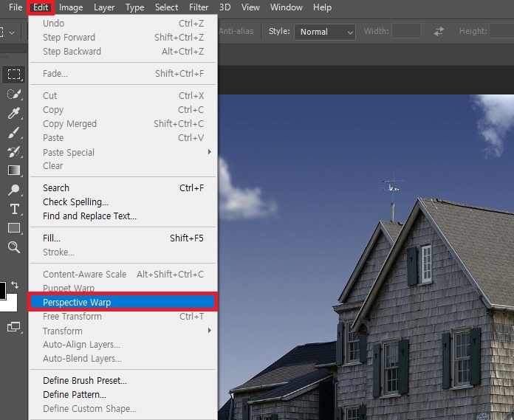Select the Zoom tool
This screenshot has width=514, height=420.
[x=14, y=247]
